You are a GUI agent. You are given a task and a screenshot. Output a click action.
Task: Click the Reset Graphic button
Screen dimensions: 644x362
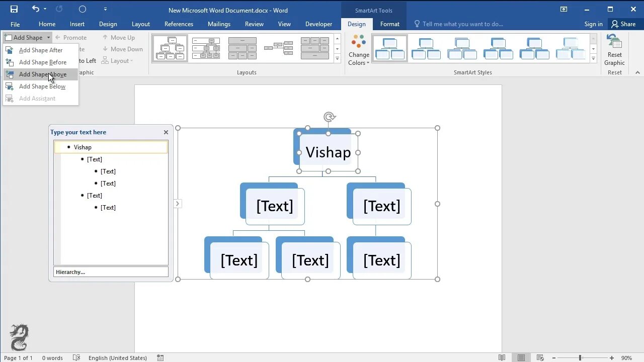coord(615,50)
